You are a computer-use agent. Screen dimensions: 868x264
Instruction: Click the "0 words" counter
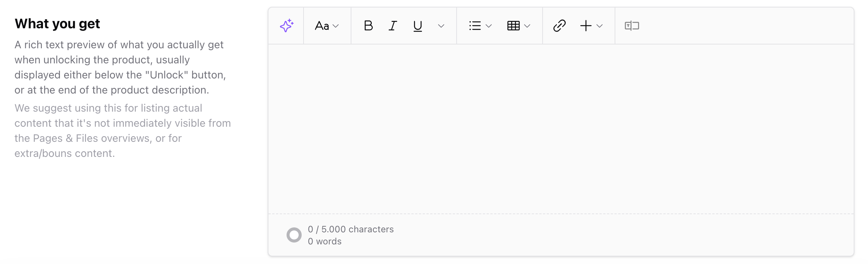325,241
